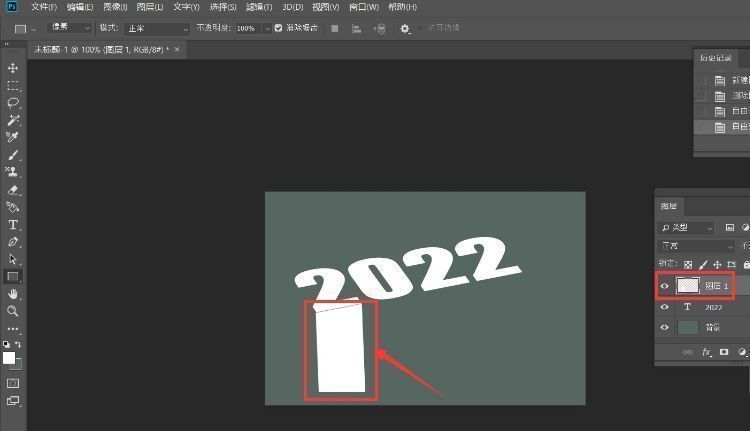Image resolution: width=750 pixels, height=431 pixels.
Task: Select the Lasso tool
Action: [x=13, y=102]
